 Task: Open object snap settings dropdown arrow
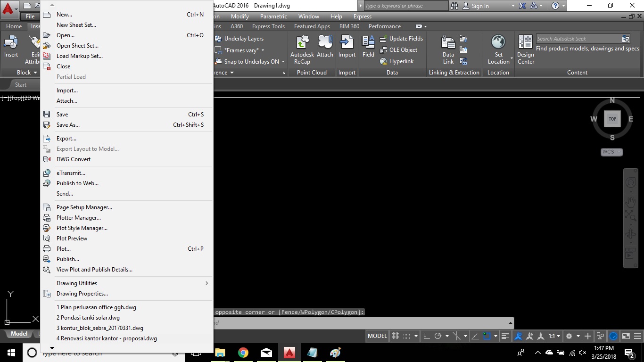[x=496, y=336]
